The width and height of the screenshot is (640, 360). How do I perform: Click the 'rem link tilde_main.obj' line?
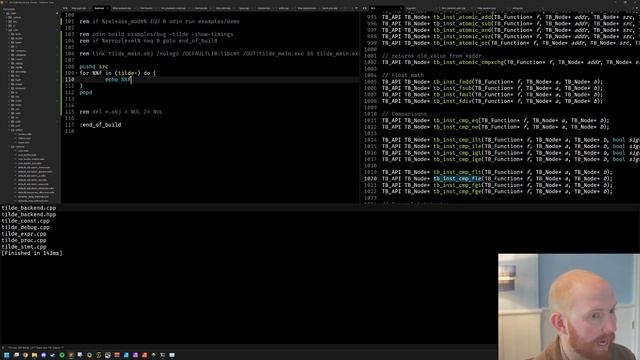[x=219, y=53]
